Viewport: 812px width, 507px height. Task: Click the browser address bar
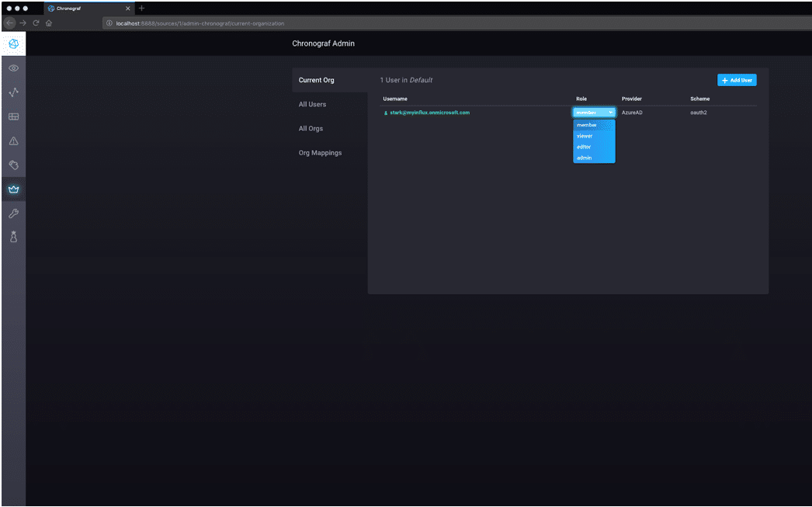tap(388, 23)
